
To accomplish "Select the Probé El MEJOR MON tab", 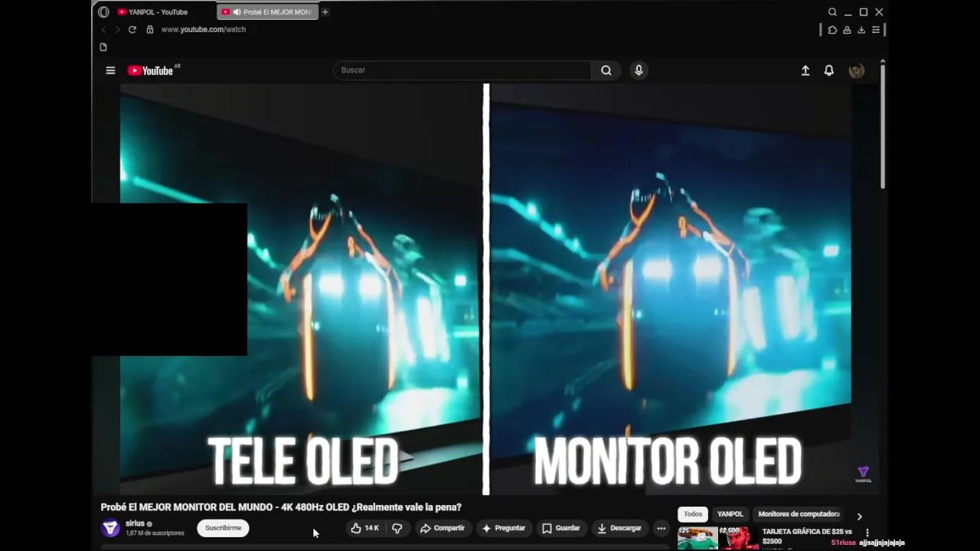I will coord(267,12).
